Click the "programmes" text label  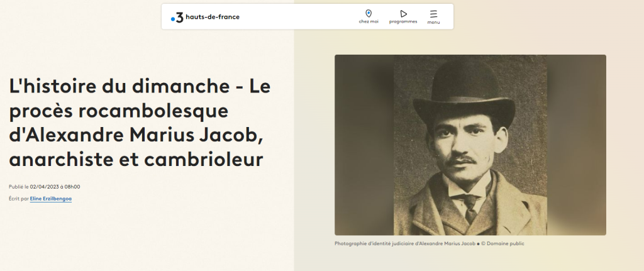point(403,22)
